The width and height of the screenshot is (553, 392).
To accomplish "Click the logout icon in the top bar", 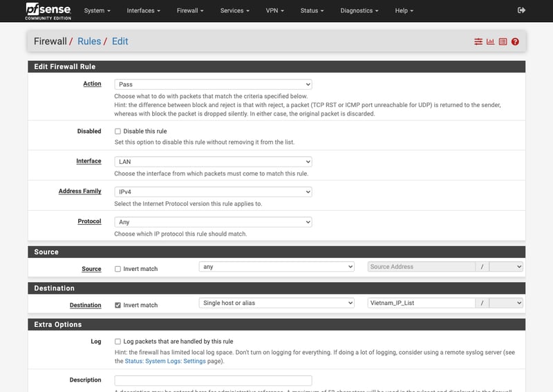I will (x=521, y=10).
